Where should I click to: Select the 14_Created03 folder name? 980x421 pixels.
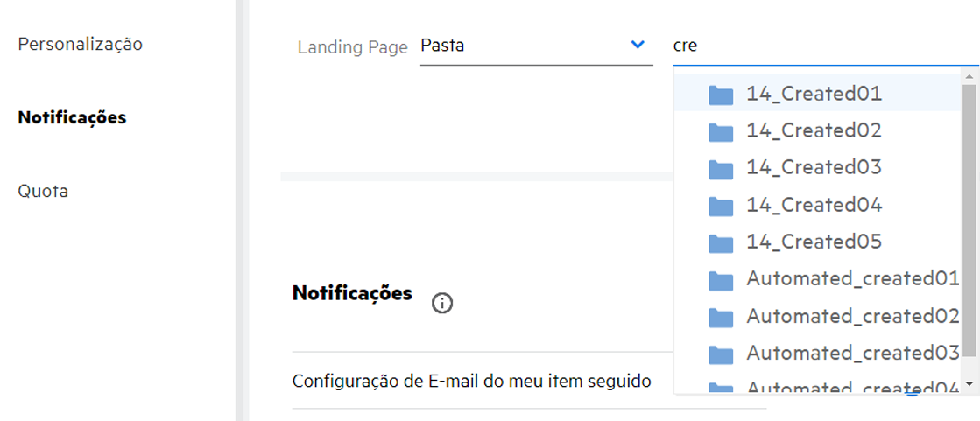[x=814, y=167]
